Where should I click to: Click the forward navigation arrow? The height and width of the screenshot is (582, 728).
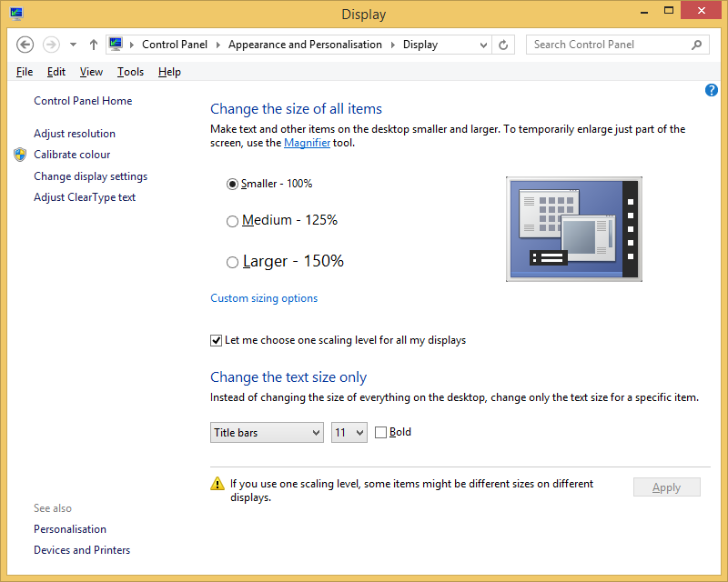51,45
